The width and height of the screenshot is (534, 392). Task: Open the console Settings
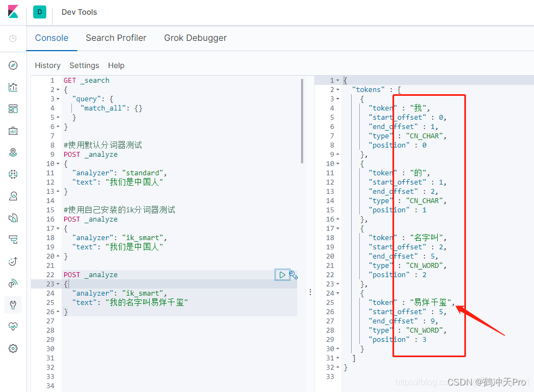tap(84, 65)
